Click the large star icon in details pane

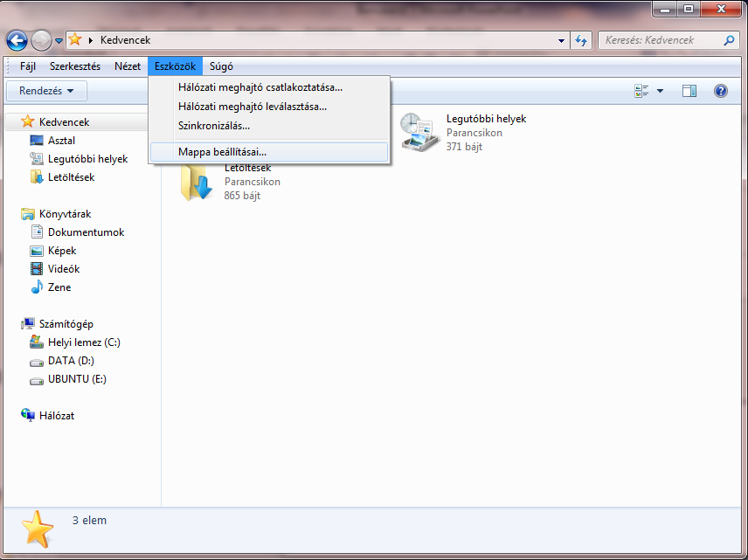point(37,529)
